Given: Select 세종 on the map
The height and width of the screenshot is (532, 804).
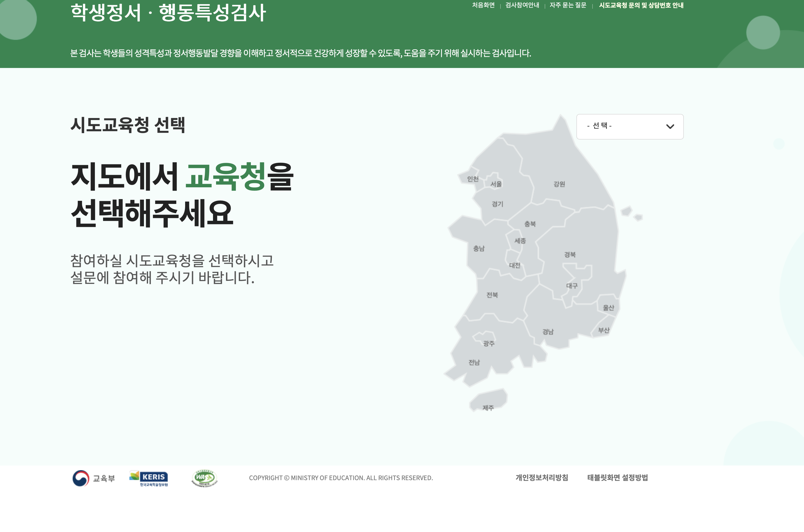Looking at the screenshot, I should pos(520,240).
